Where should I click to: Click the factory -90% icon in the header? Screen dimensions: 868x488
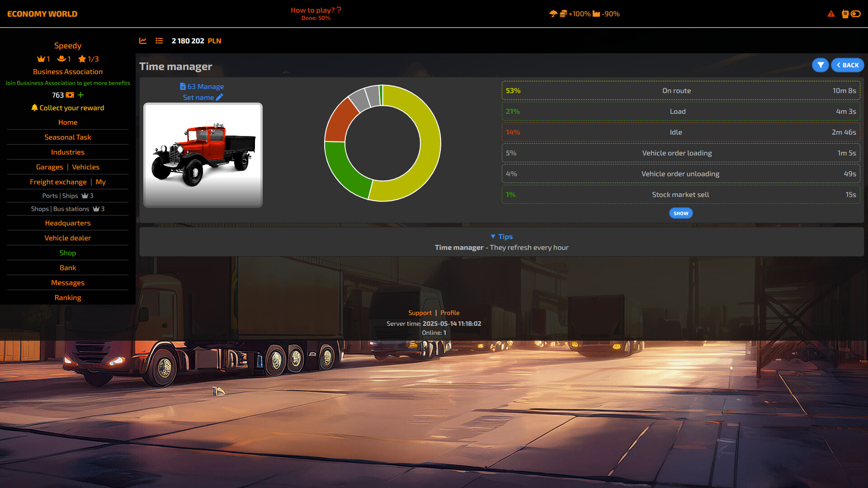[597, 14]
